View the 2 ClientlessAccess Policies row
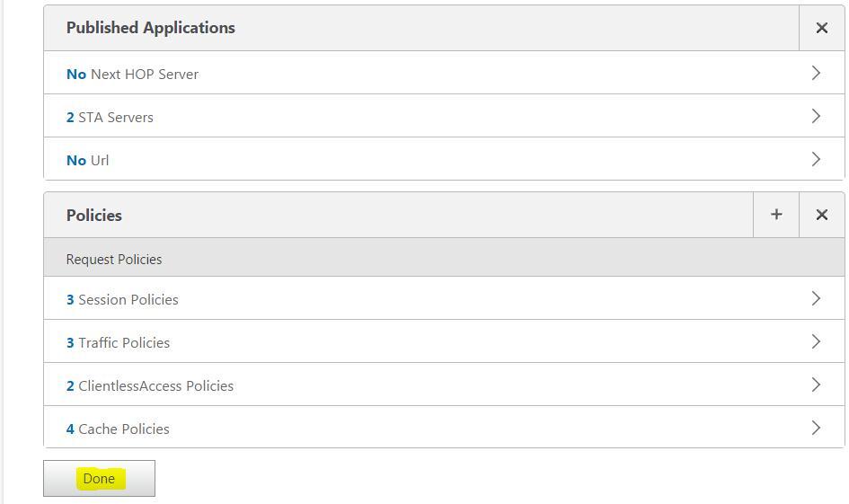 (150, 385)
